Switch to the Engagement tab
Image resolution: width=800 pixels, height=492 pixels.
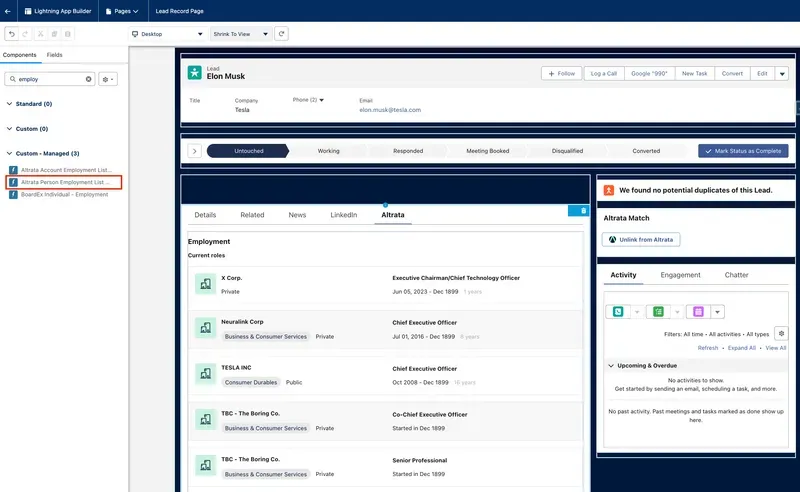[680, 275]
